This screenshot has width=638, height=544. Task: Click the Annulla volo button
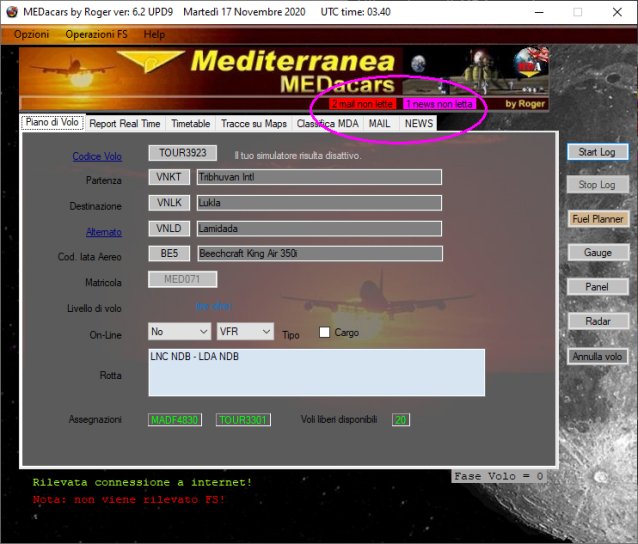coord(597,356)
